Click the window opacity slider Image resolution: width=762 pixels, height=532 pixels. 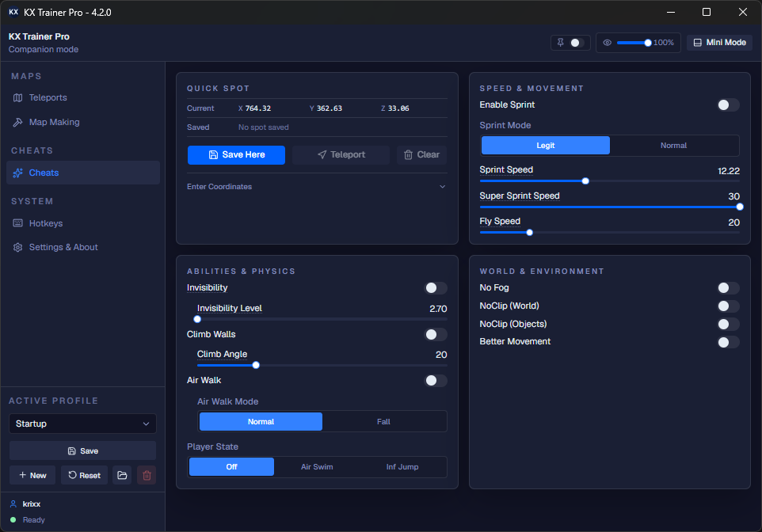point(633,43)
